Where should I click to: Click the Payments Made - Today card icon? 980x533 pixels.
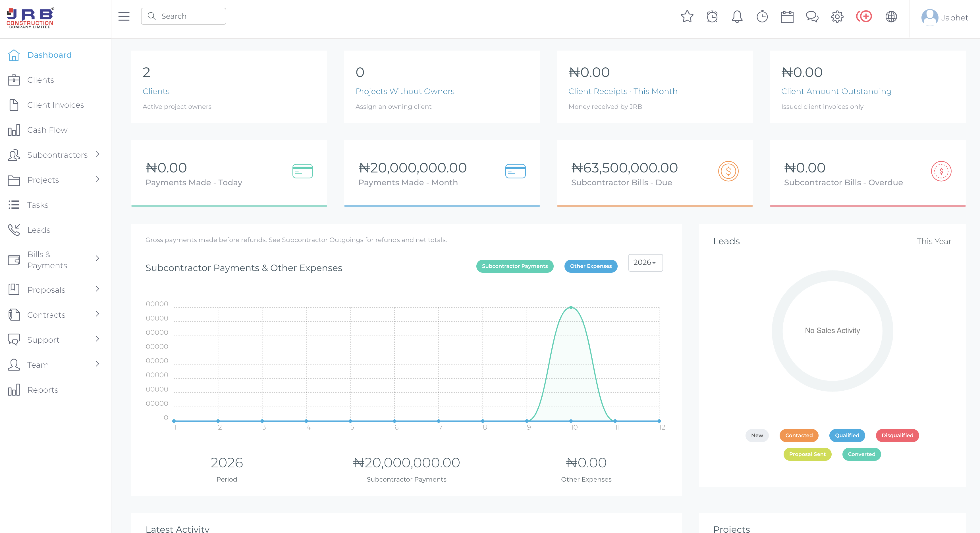coord(302,171)
